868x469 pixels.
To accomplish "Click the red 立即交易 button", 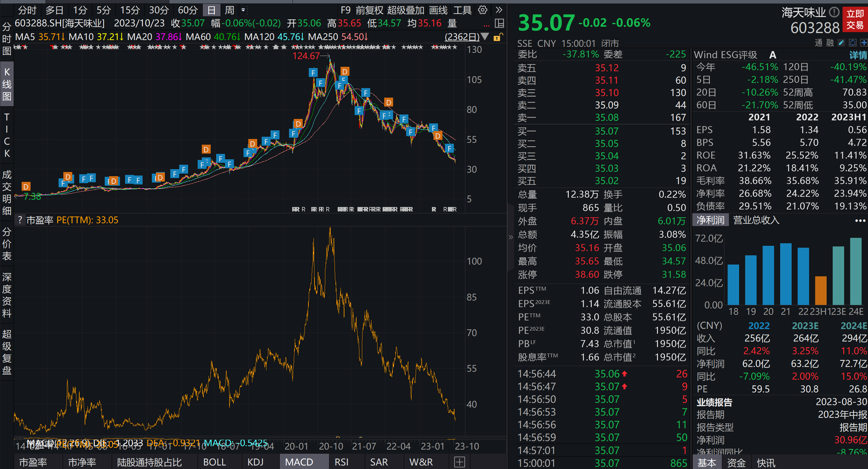I will 855,19.
